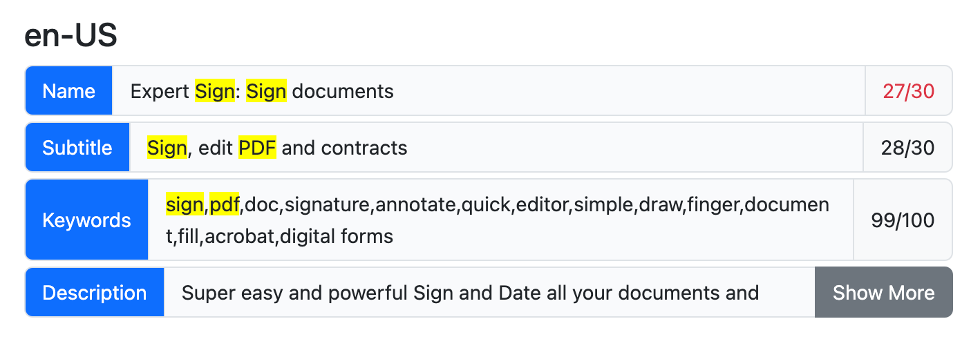
Task: Click the red 27/30 character counter
Action: (x=909, y=91)
